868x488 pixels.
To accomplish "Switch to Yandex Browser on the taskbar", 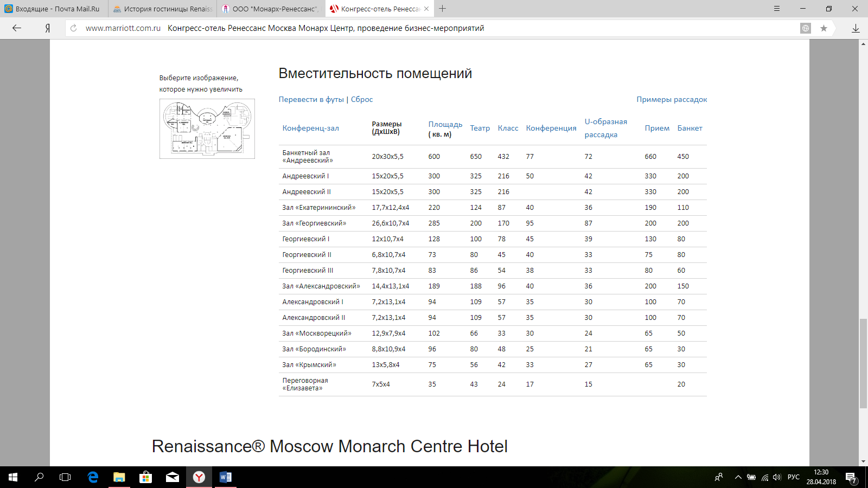I will click(199, 477).
